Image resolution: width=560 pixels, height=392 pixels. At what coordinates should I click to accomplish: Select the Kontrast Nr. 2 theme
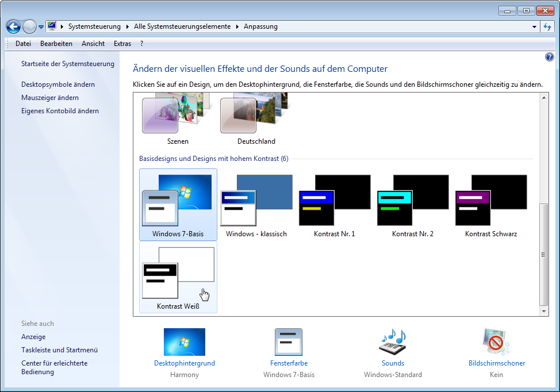coord(412,205)
